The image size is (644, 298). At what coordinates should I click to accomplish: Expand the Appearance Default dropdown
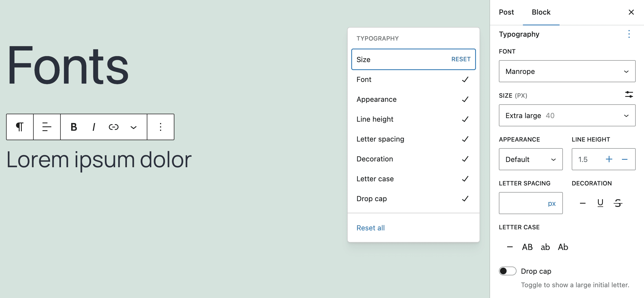point(530,159)
